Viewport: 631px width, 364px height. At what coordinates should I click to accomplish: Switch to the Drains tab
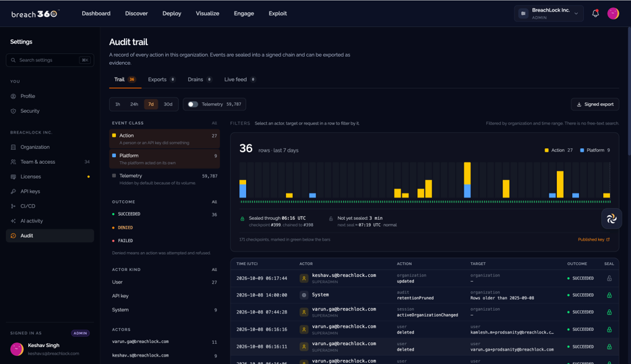coord(200,80)
